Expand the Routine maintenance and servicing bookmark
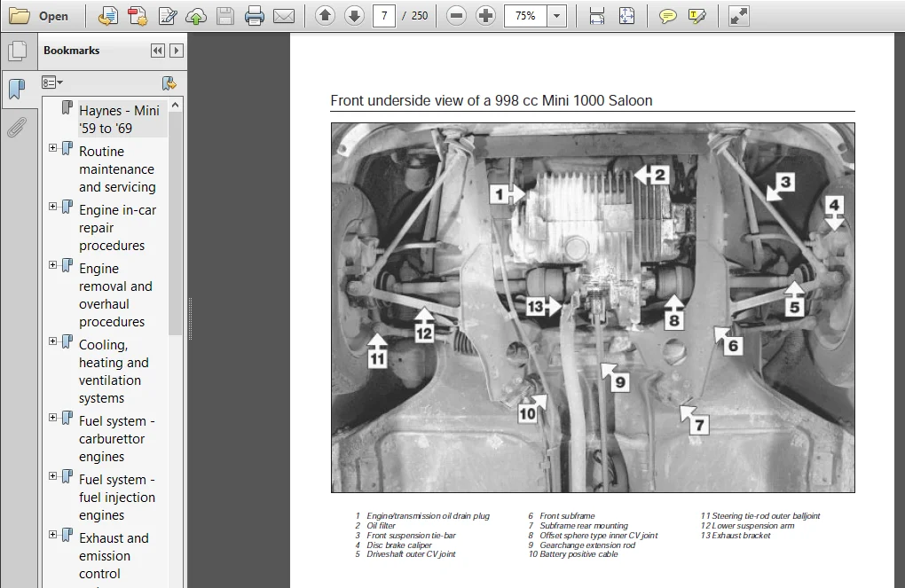This screenshot has width=905, height=588. coord(52,148)
